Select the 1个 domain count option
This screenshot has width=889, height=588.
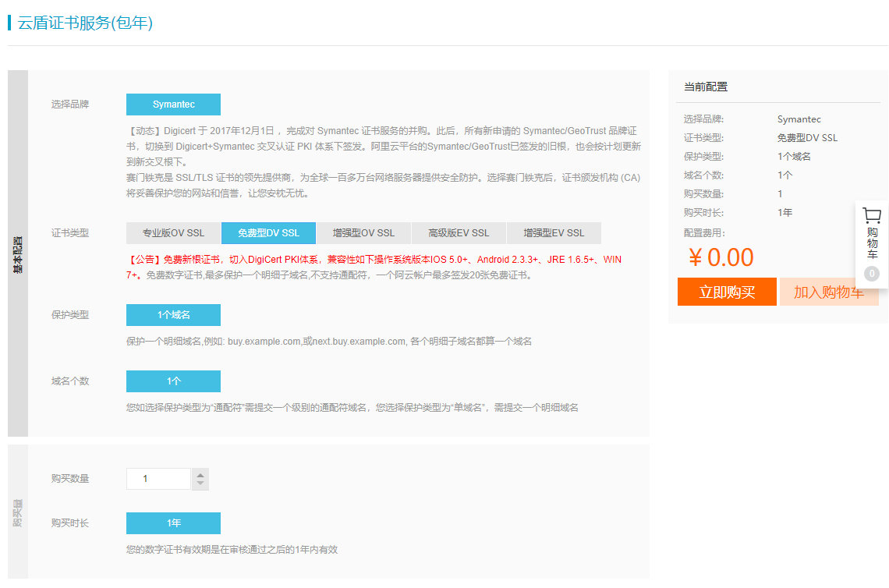tap(173, 381)
